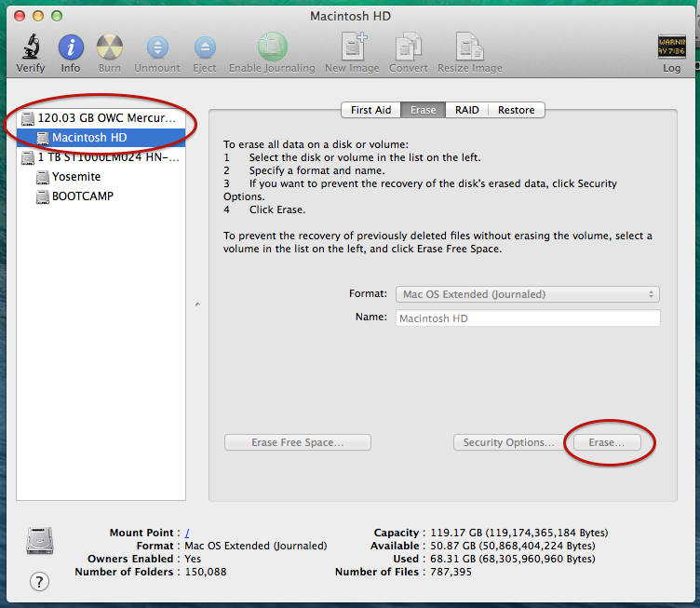Image resolution: width=700 pixels, height=608 pixels.
Task: Click the Yosemite volume icon
Action: [x=43, y=177]
